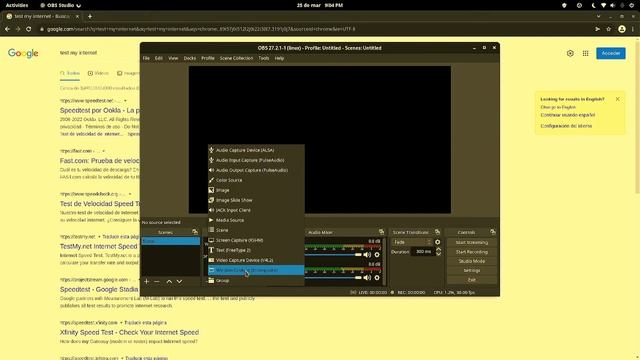Choose Screen Capture (XSHM) source
The height and width of the screenshot is (360, 640).
(x=256, y=240)
